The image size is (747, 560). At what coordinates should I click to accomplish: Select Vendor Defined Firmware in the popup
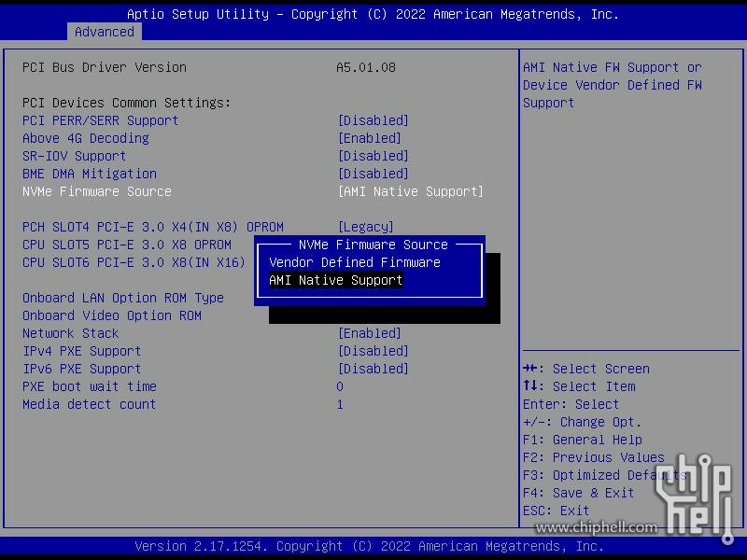pos(355,262)
